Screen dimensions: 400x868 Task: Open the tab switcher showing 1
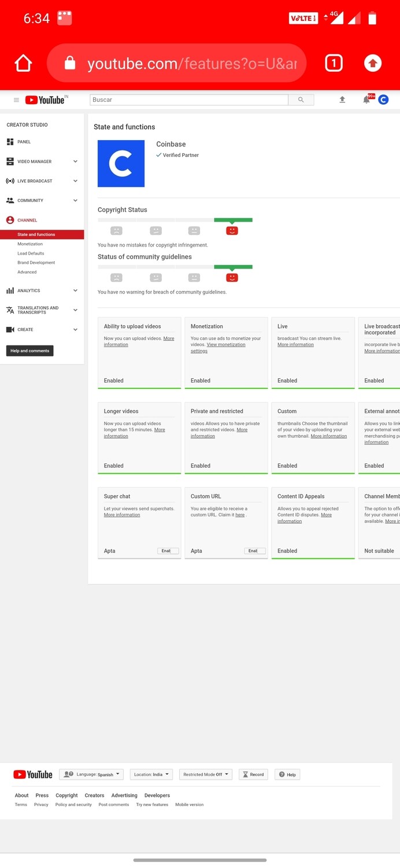coord(334,63)
